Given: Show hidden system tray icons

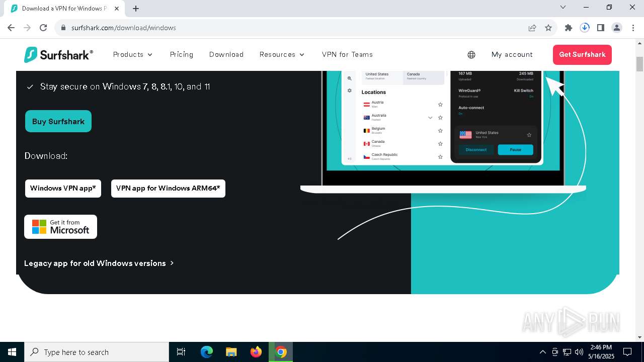Looking at the screenshot, I should pos(542,352).
